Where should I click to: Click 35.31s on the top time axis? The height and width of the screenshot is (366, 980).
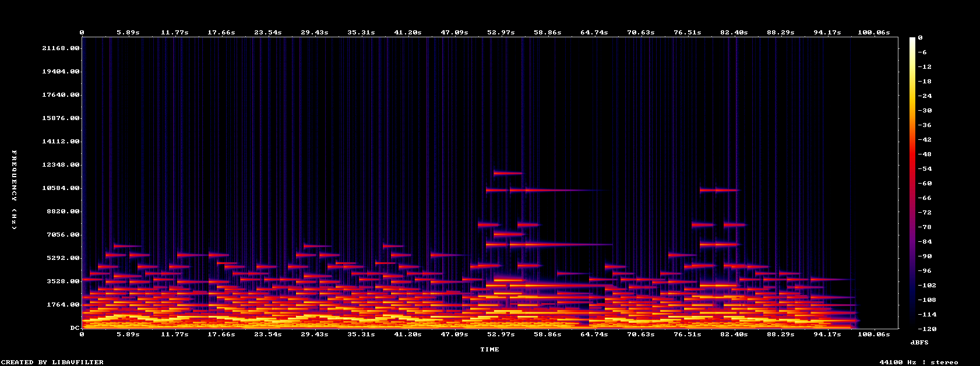click(x=361, y=33)
